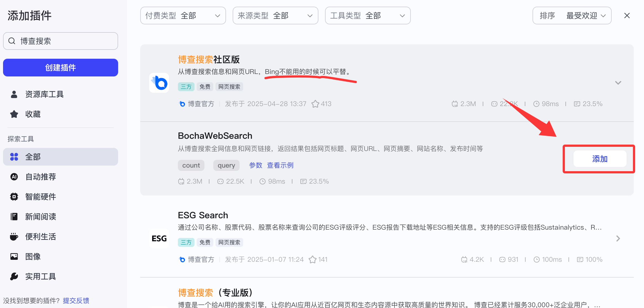Viewport: 644px width, 308px height.
Task: Click the search magnifier icon
Action: [x=12, y=41]
